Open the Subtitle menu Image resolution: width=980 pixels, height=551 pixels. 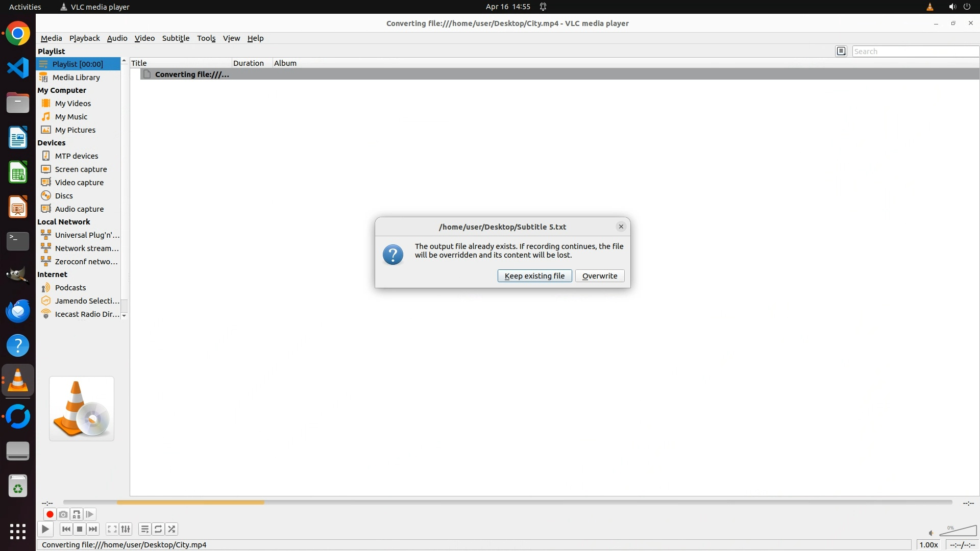176,38
